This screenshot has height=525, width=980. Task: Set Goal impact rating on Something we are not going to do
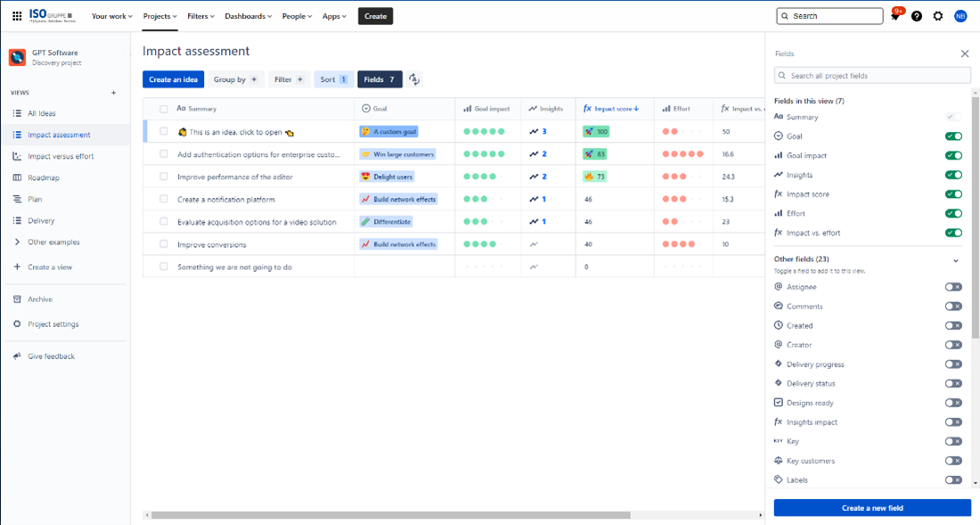[484, 267]
